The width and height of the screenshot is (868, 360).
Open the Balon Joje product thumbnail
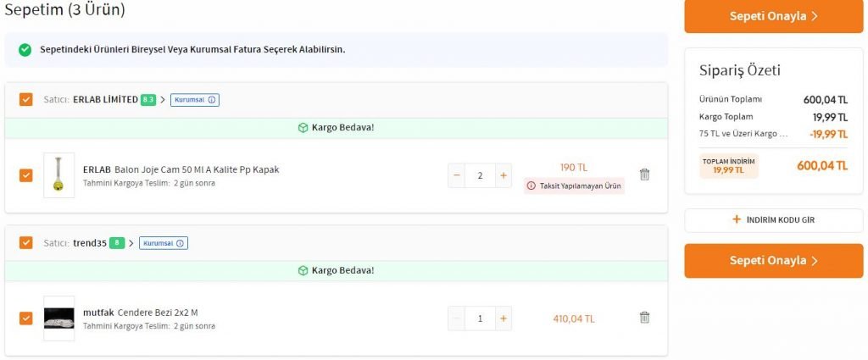click(x=58, y=175)
